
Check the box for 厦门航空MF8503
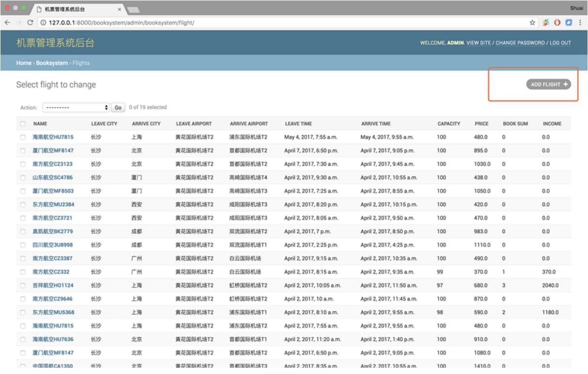[23, 191]
